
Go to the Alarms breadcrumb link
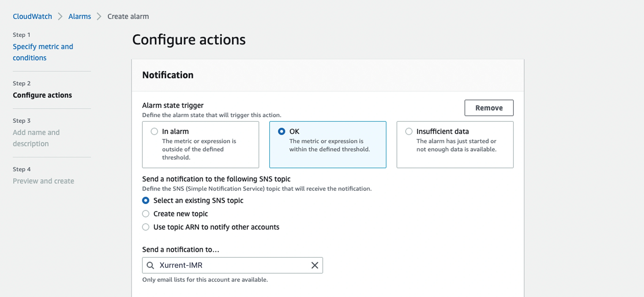[80, 17]
